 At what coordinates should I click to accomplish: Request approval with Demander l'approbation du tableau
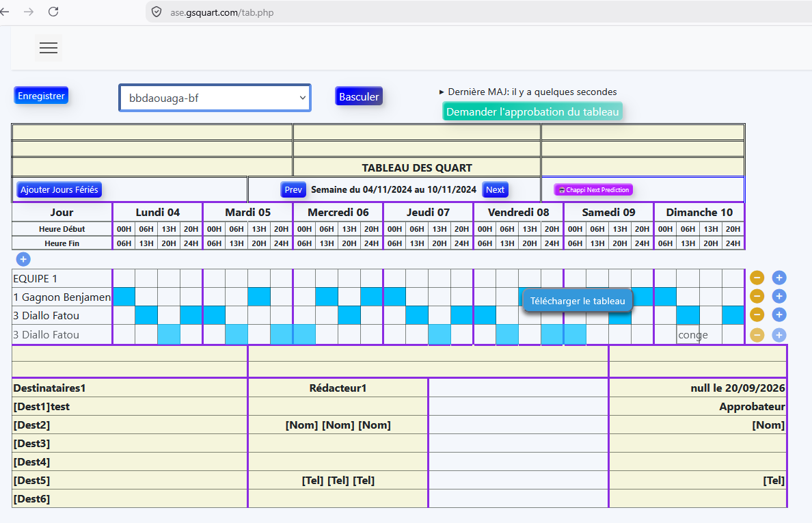[532, 112]
